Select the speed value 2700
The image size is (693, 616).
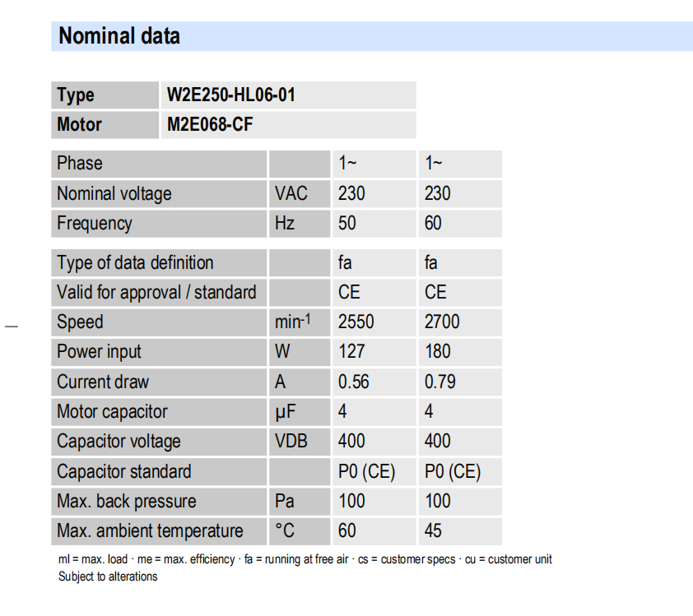click(x=442, y=322)
